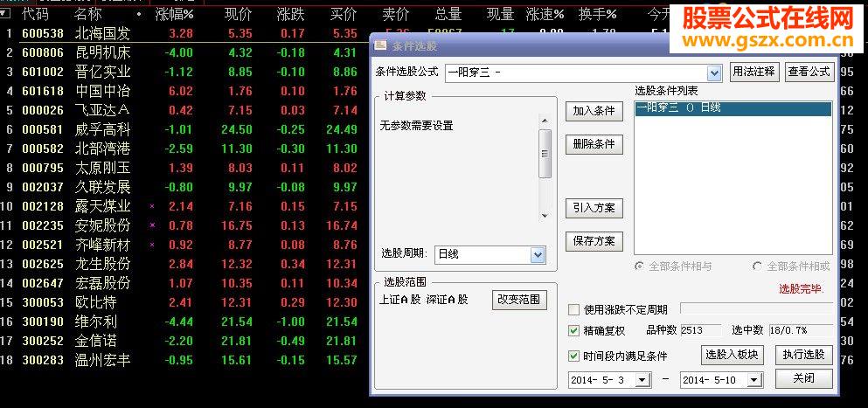Sort by 涨跌 column header
Screen dimensions: 868x408
click(290, 14)
